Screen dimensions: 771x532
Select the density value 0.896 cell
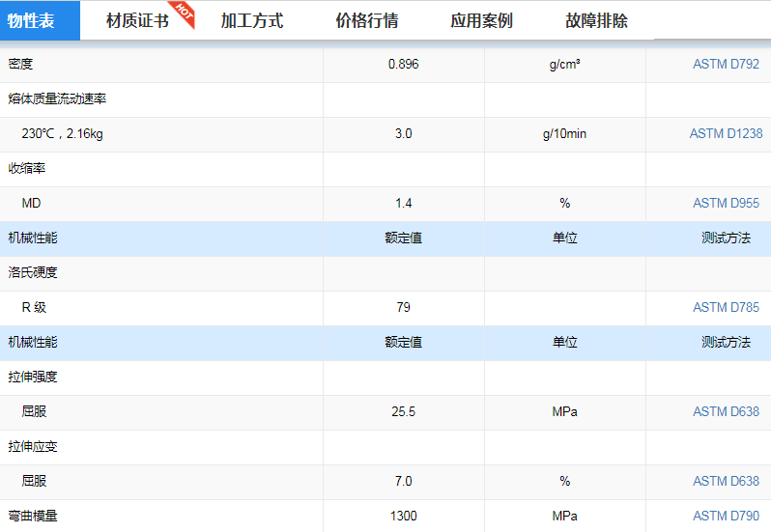pos(403,65)
